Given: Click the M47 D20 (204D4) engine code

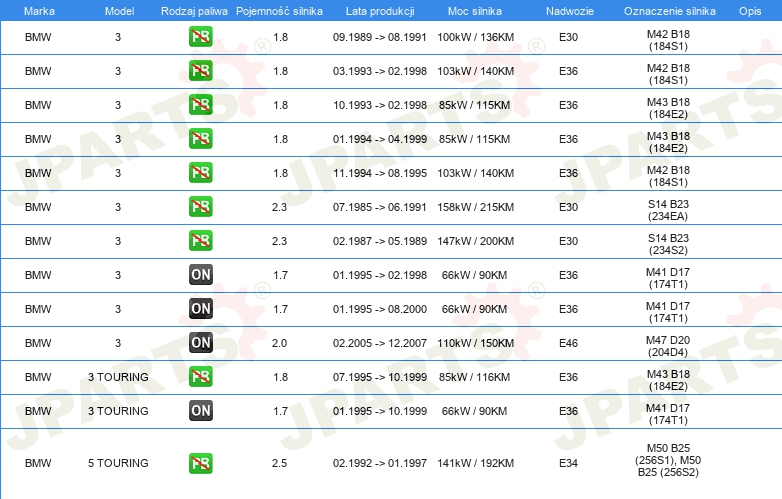Looking at the screenshot, I should (668, 346).
